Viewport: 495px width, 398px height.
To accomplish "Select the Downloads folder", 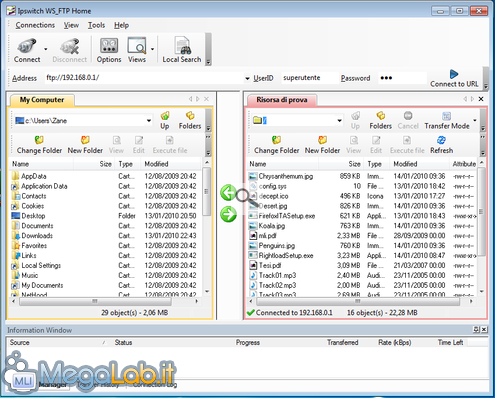I will [x=37, y=236].
